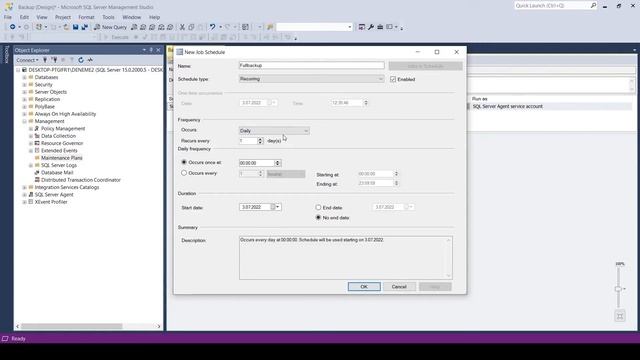The image size is (640, 360).
Task: Open the Start date calendar dropdown
Action: tap(278, 207)
